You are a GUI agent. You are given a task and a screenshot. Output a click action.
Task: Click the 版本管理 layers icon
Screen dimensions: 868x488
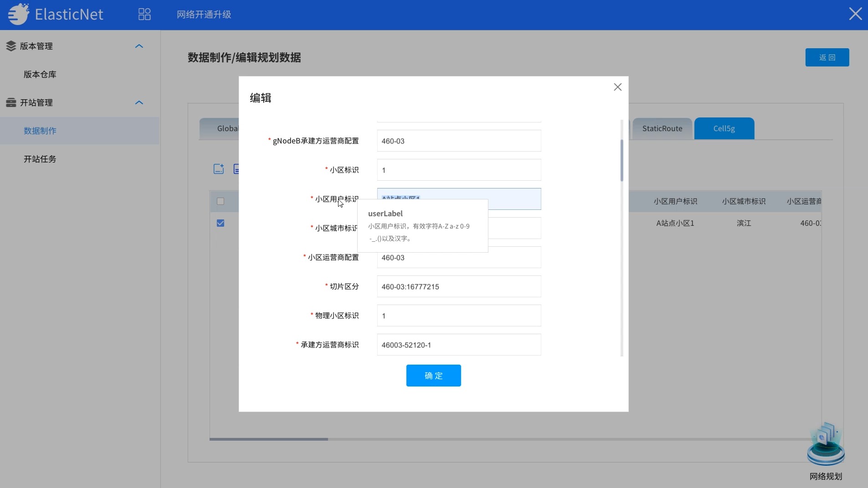pos(11,46)
